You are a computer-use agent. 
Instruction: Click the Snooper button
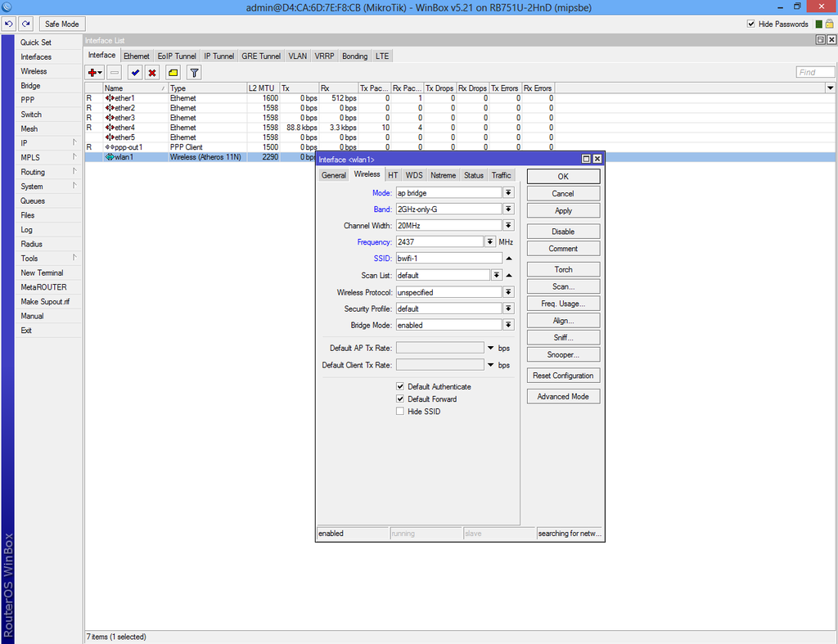562,354
